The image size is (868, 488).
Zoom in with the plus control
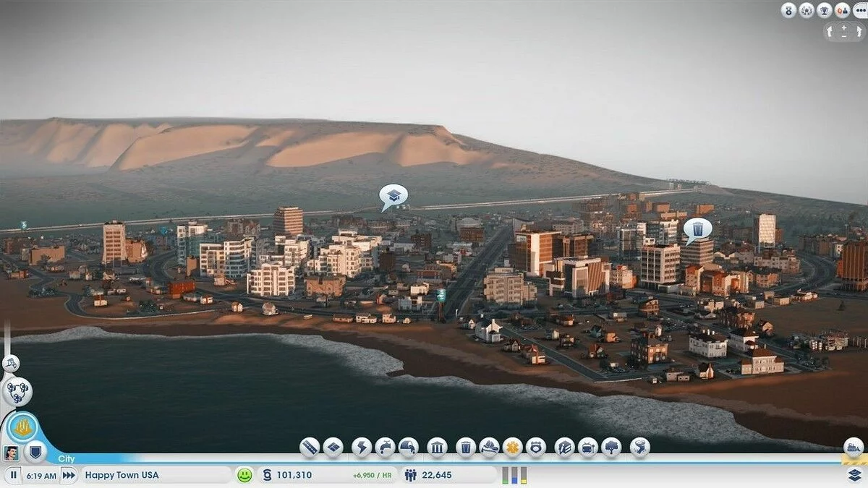844,27
